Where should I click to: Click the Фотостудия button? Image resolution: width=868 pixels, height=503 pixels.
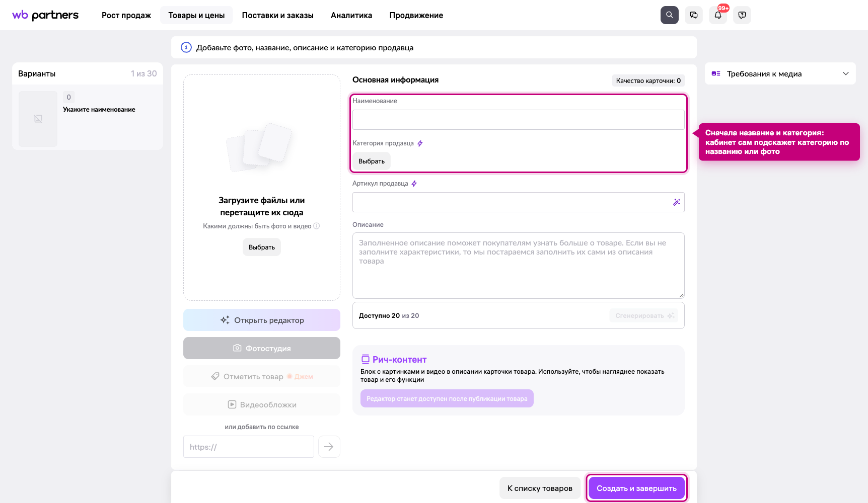262,348
